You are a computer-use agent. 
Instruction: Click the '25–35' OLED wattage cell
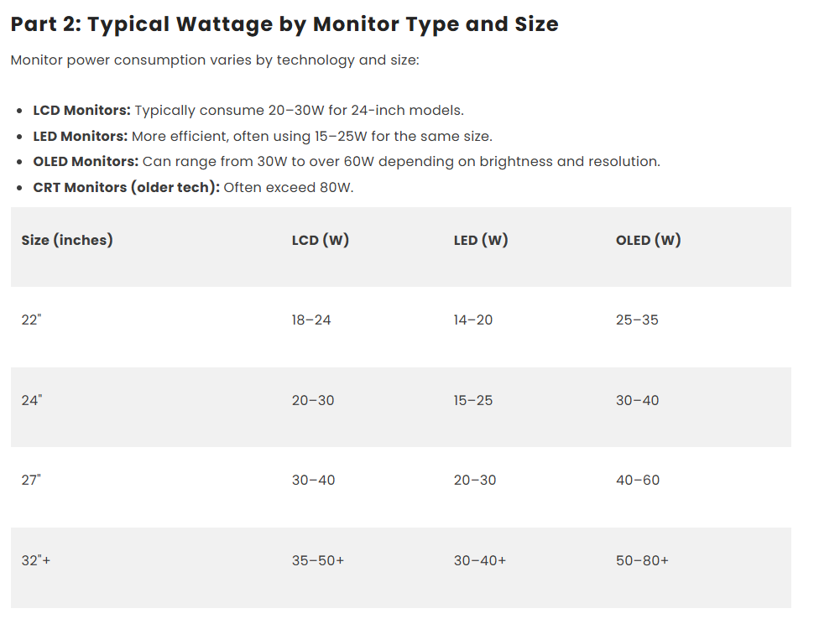637,320
